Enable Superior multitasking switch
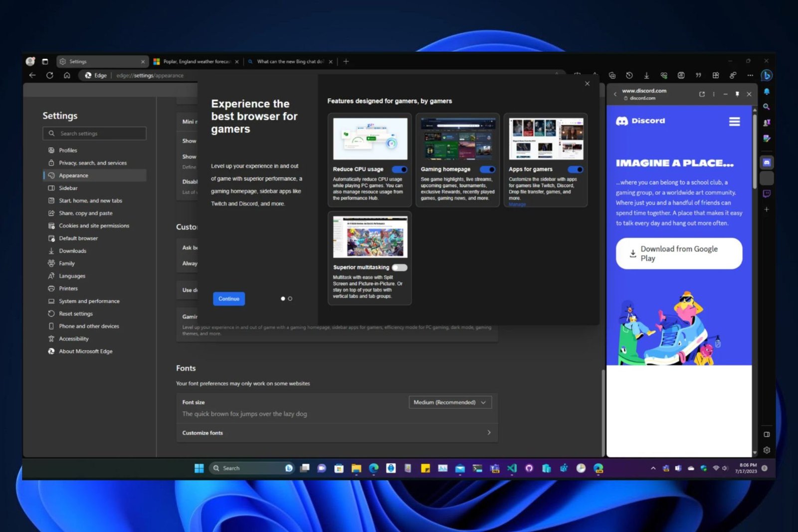Image resolution: width=798 pixels, height=532 pixels. click(x=399, y=268)
